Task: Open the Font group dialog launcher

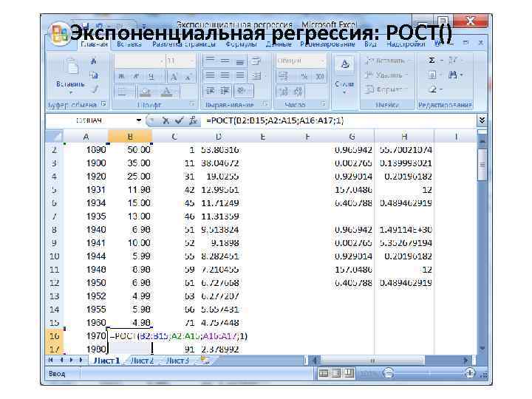Action: [192, 104]
